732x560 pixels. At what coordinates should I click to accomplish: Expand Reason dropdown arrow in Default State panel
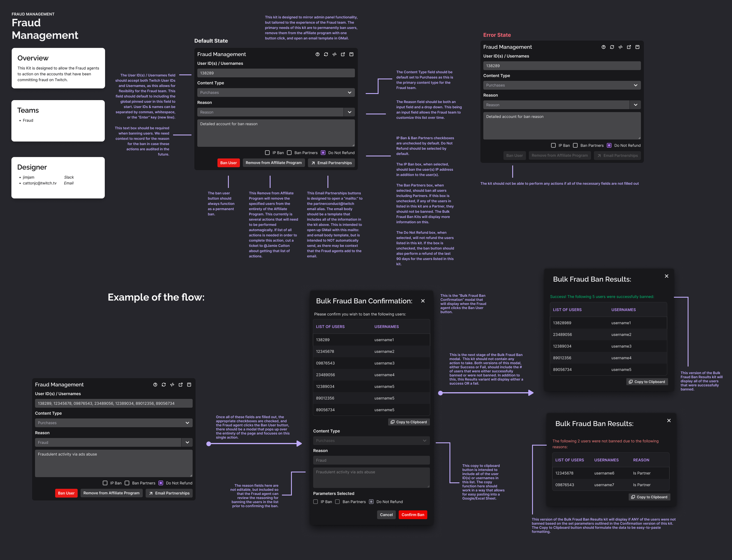coord(349,112)
